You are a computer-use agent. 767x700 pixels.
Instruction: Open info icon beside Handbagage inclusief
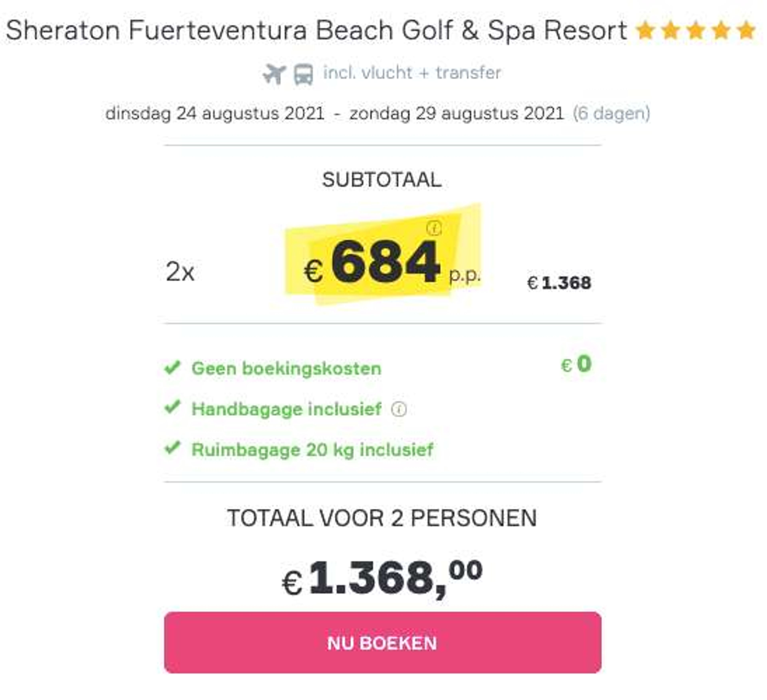click(399, 410)
